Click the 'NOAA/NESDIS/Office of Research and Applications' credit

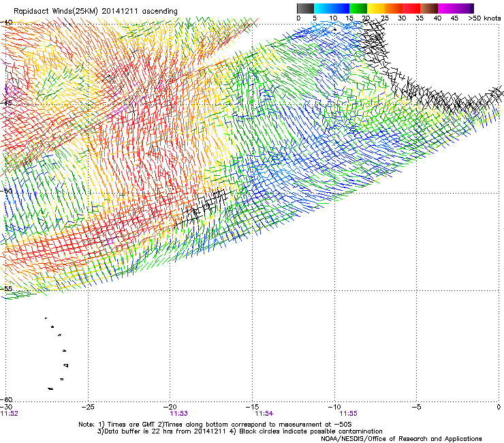pyautogui.click(x=401, y=439)
